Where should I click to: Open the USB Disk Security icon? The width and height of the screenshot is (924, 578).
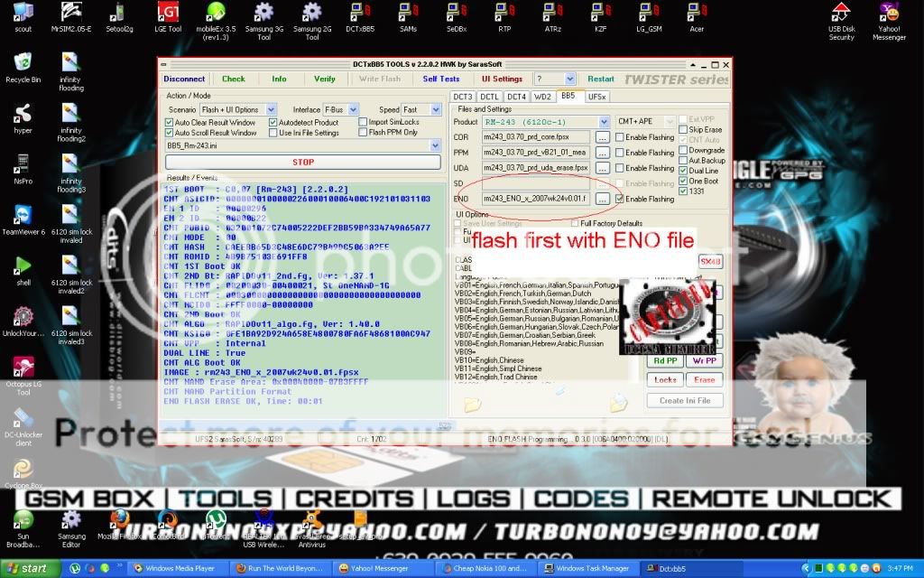click(x=841, y=14)
